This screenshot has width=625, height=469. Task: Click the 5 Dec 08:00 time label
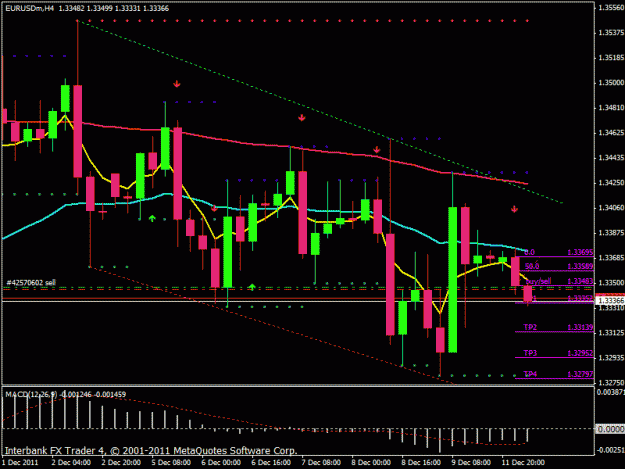point(171,463)
